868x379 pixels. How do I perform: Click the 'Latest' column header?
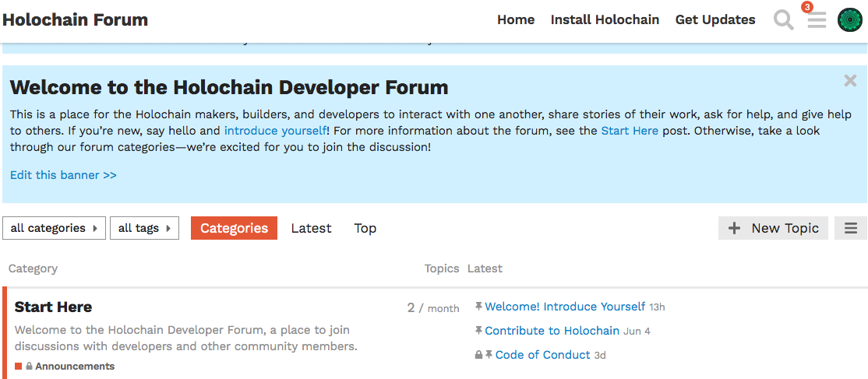pyautogui.click(x=485, y=269)
